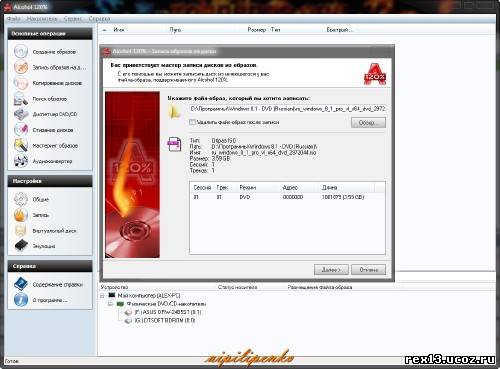500x369 pixels.
Task: Click the Browse button in wizard
Action: pyautogui.click(x=368, y=123)
